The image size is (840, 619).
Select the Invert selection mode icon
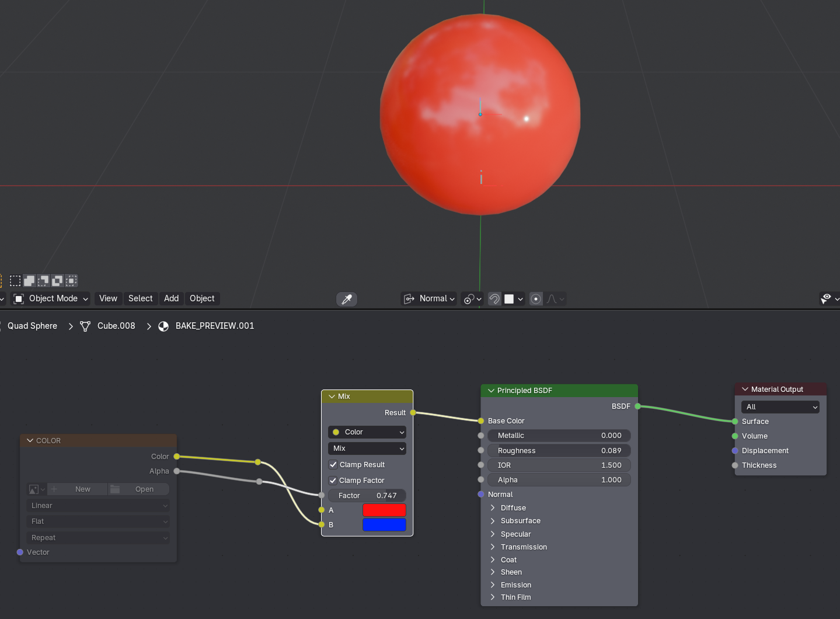57,281
